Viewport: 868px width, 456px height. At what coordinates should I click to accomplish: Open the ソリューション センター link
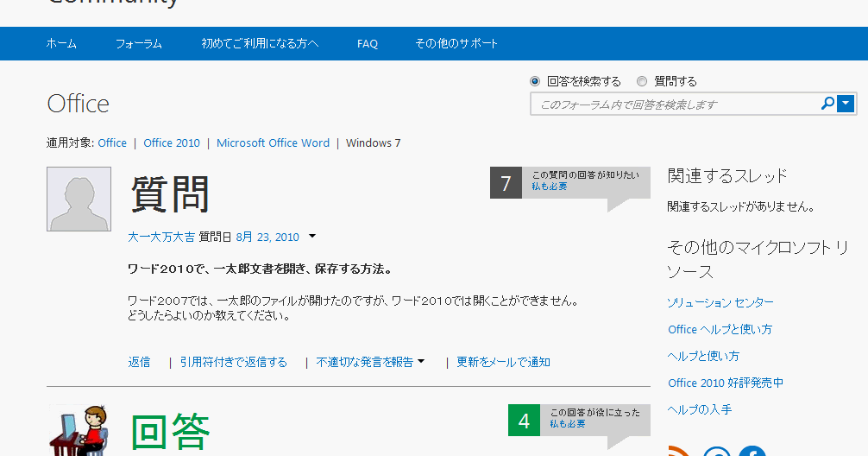click(720, 302)
